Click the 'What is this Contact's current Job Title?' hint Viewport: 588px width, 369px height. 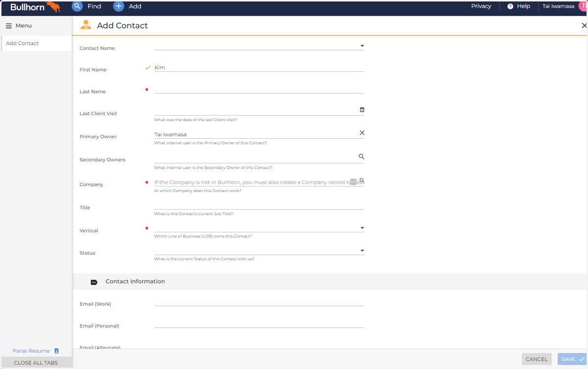coord(194,214)
